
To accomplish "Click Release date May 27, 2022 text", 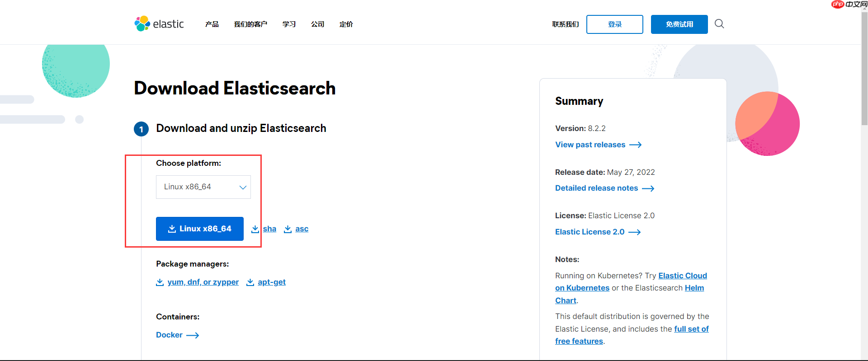I will [x=605, y=173].
